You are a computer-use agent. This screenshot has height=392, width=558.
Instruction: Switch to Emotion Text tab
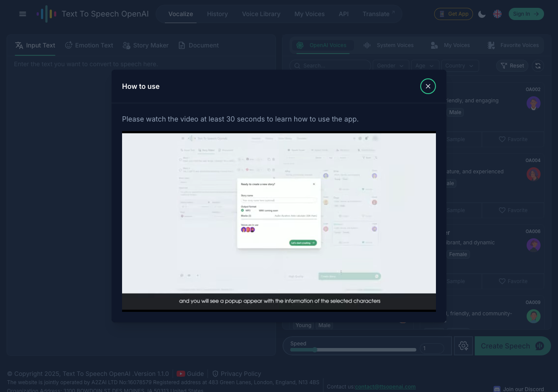click(x=89, y=45)
